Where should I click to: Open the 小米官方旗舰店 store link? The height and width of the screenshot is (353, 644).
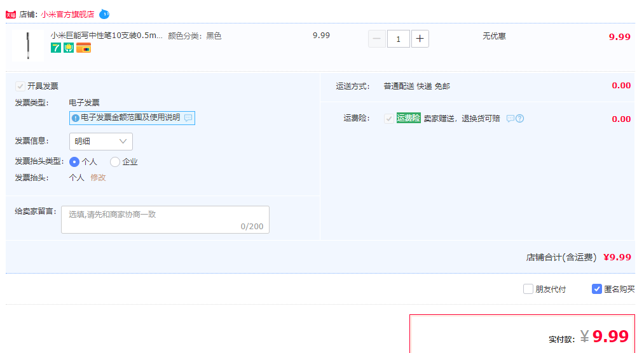67,15
